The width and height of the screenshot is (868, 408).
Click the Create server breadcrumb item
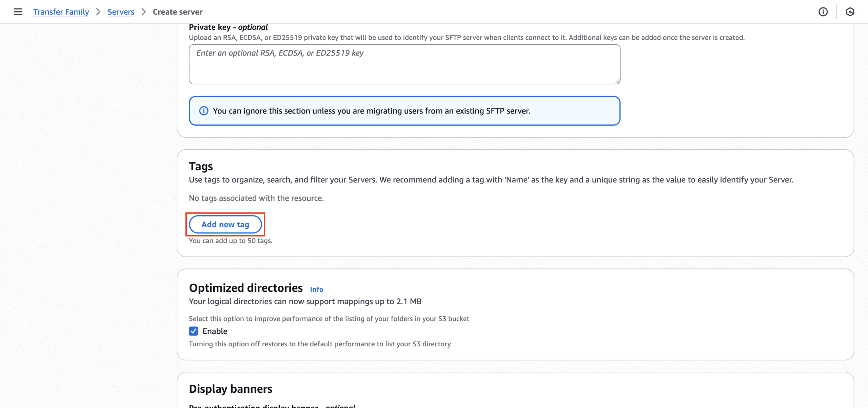[177, 12]
